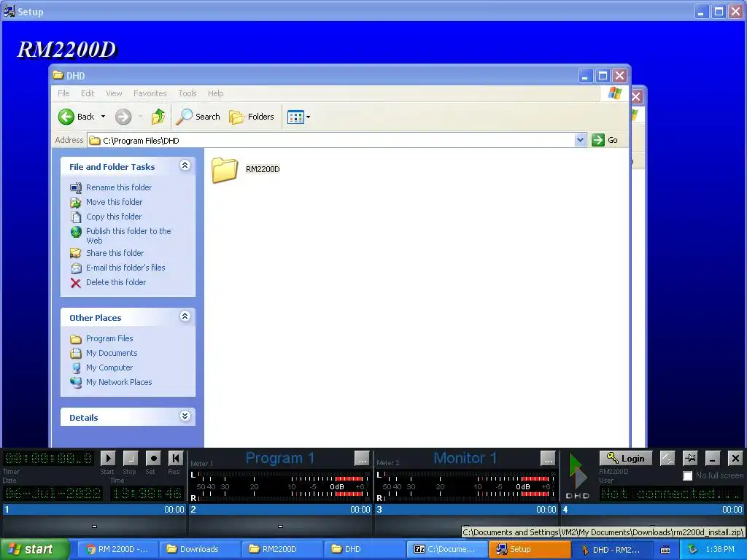Open the Views dropdown button

298,117
